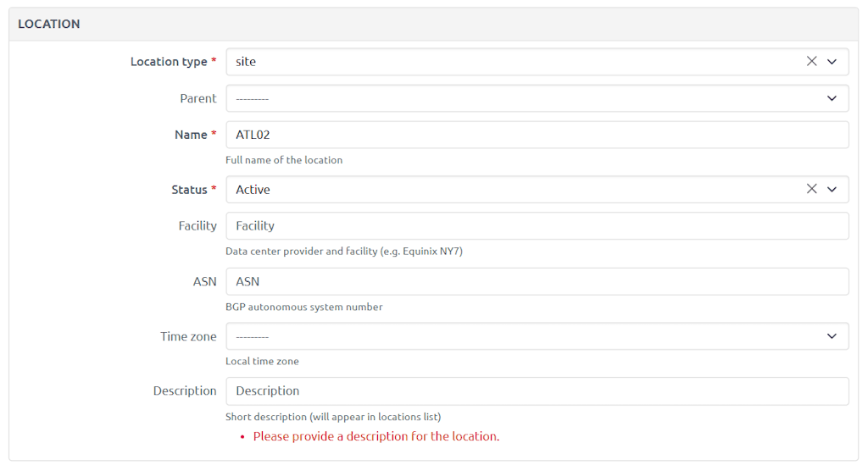Viewport: 868px width, 471px height.
Task: Expand the Location type dropdown arrow
Action: [x=832, y=62]
